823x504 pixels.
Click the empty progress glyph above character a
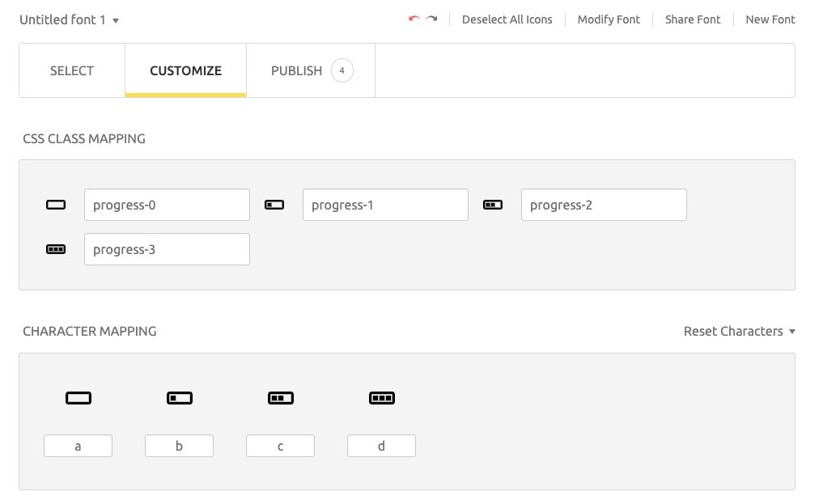tap(78, 397)
